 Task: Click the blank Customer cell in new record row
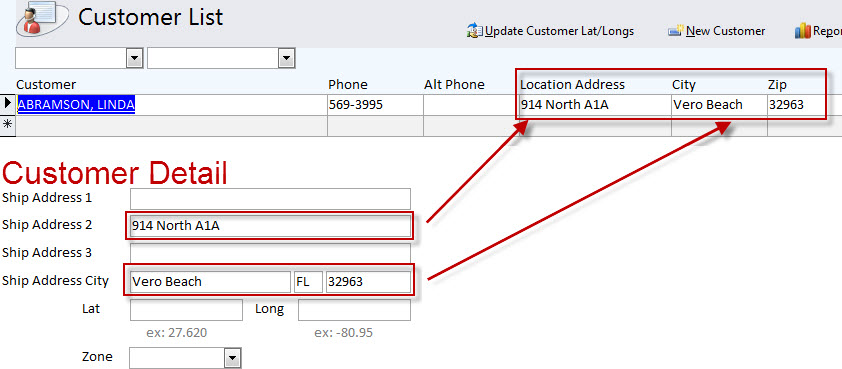click(x=171, y=126)
